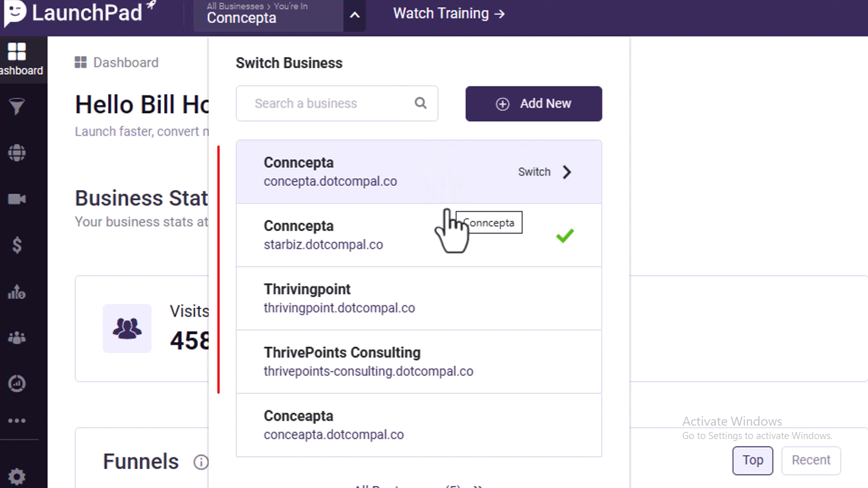This screenshot has height=488, width=868.
Task: Click thrivepoints-consulting.dotcompal.co URL text
Action: click(x=369, y=371)
